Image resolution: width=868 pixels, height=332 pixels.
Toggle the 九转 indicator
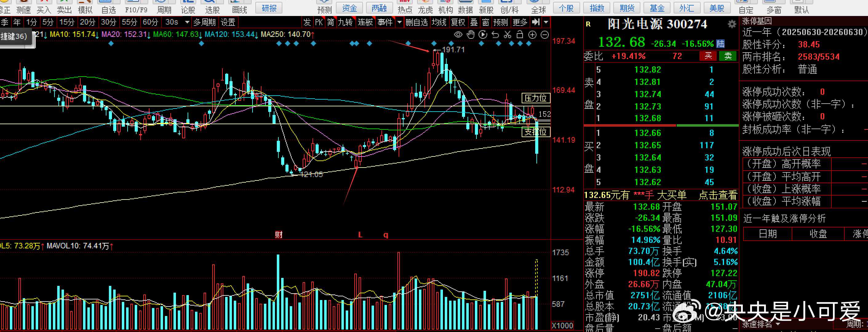click(x=345, y=22)
